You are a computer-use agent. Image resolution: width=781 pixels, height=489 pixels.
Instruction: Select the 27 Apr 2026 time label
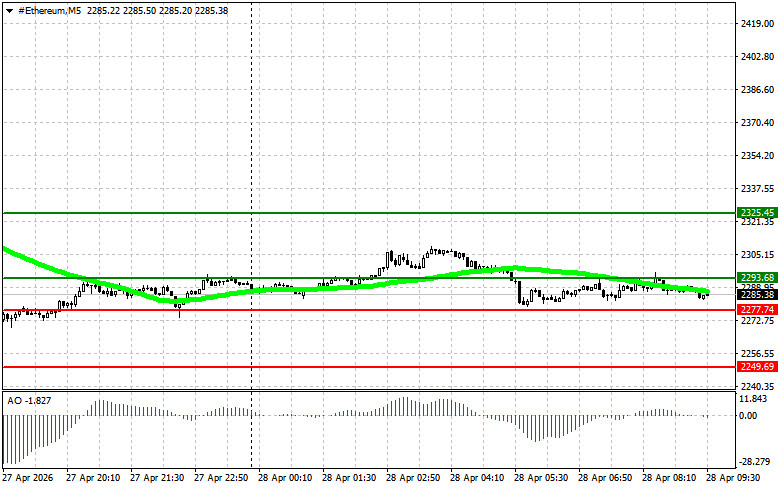click(x=28, y=478)
